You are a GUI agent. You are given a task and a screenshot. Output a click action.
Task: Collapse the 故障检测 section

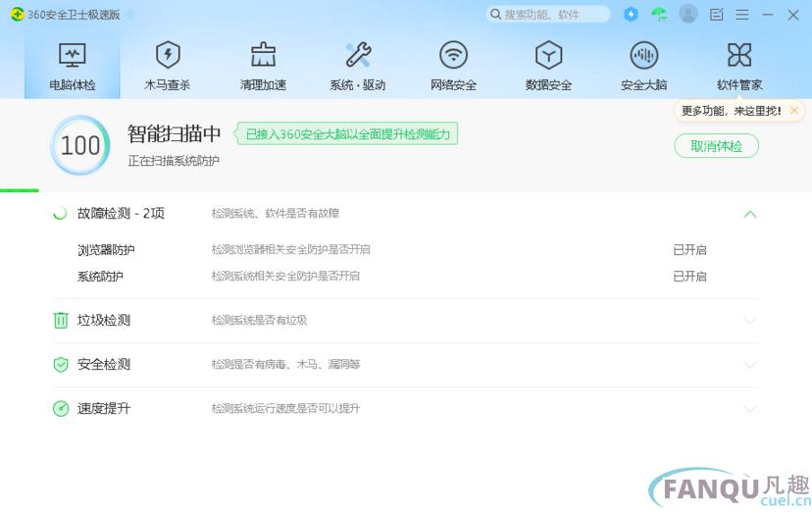(750, 214)
